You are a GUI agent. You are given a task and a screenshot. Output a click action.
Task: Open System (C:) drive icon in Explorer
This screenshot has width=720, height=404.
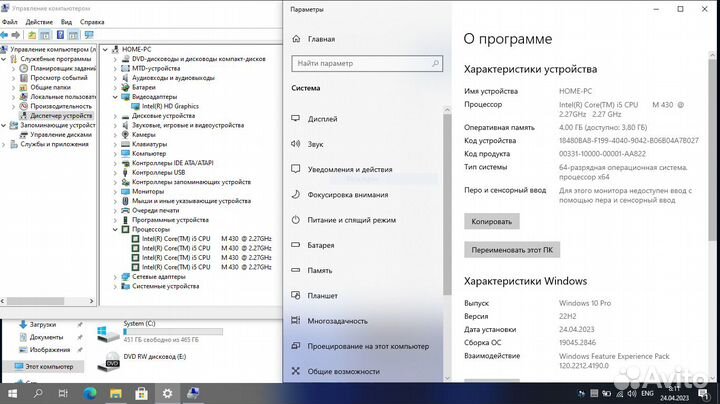click(x=108, y=334)
